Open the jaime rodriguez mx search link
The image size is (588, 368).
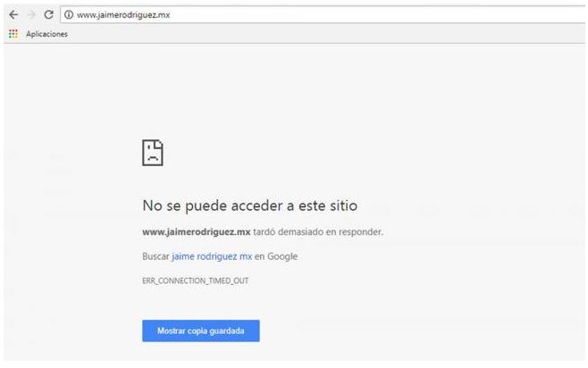click(212, 256)
